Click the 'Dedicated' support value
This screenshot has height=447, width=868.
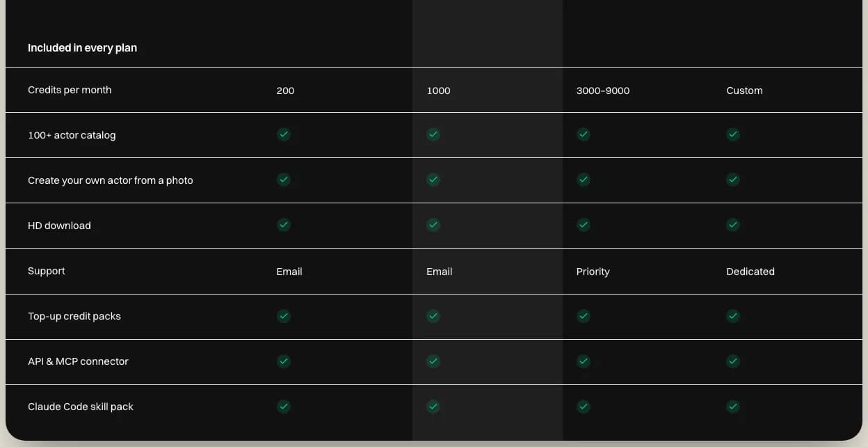click(x=750, y=272)
